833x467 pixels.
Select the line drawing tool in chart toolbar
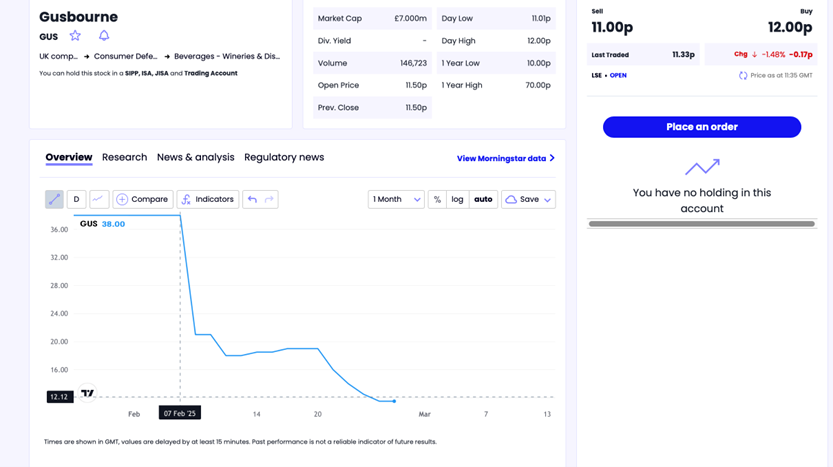tap(54, 199)
